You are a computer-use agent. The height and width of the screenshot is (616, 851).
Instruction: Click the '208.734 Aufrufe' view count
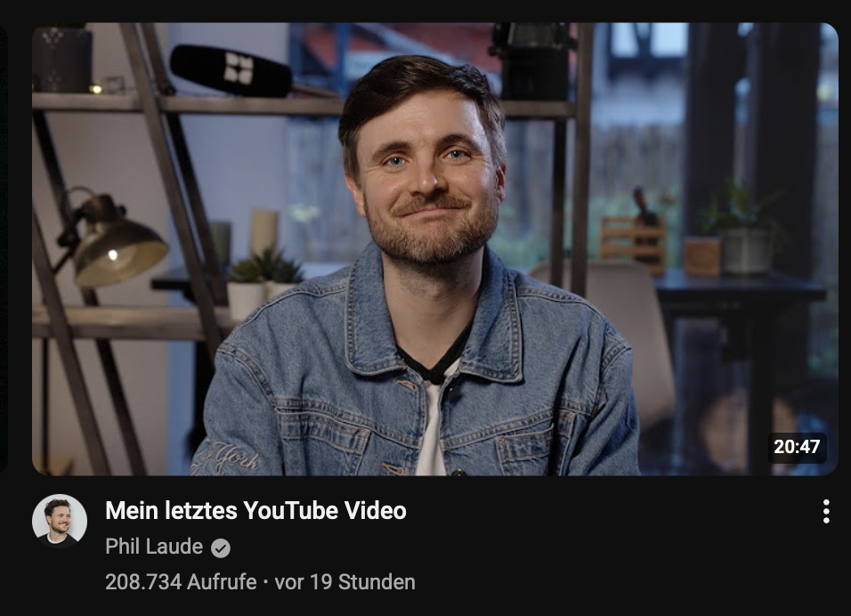point(181,582)
